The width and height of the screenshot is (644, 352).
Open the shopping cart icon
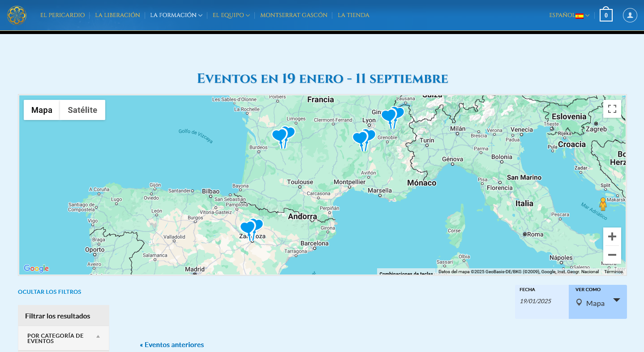click(606, 15)
